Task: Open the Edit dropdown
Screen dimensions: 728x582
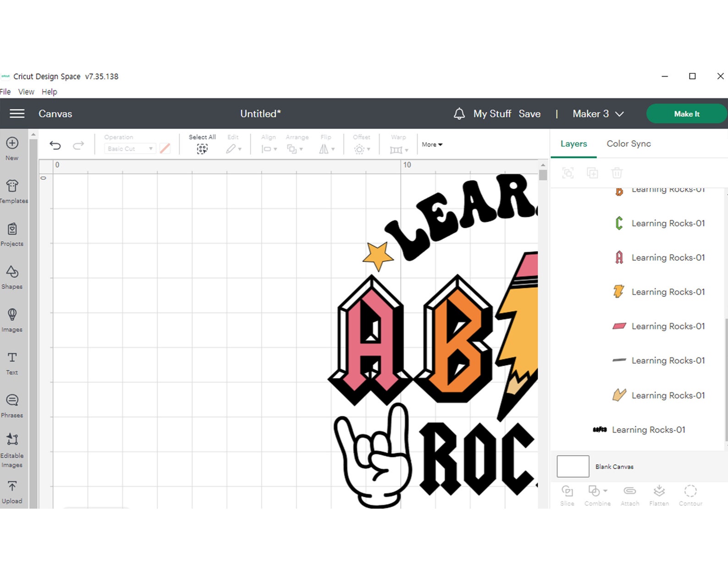Action: pos(233,148)
